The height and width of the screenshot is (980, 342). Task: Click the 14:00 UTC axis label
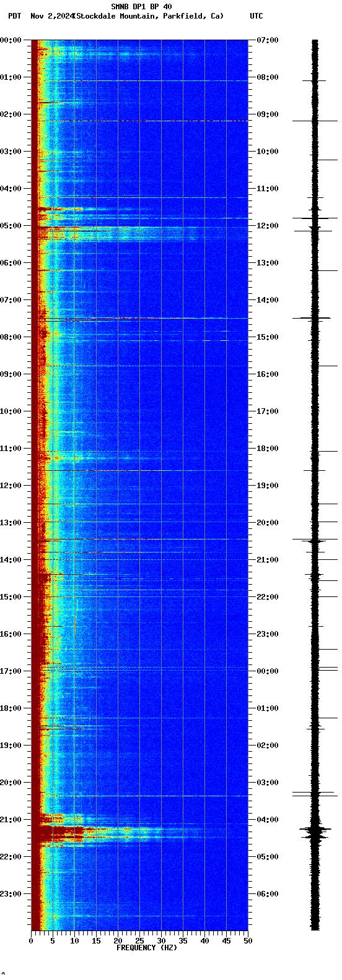point(268,300)
